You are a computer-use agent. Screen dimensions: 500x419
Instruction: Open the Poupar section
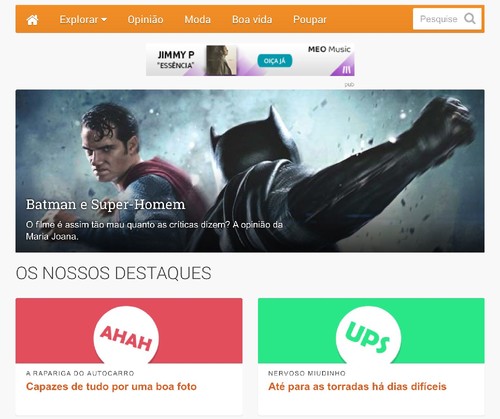point(310,20)
